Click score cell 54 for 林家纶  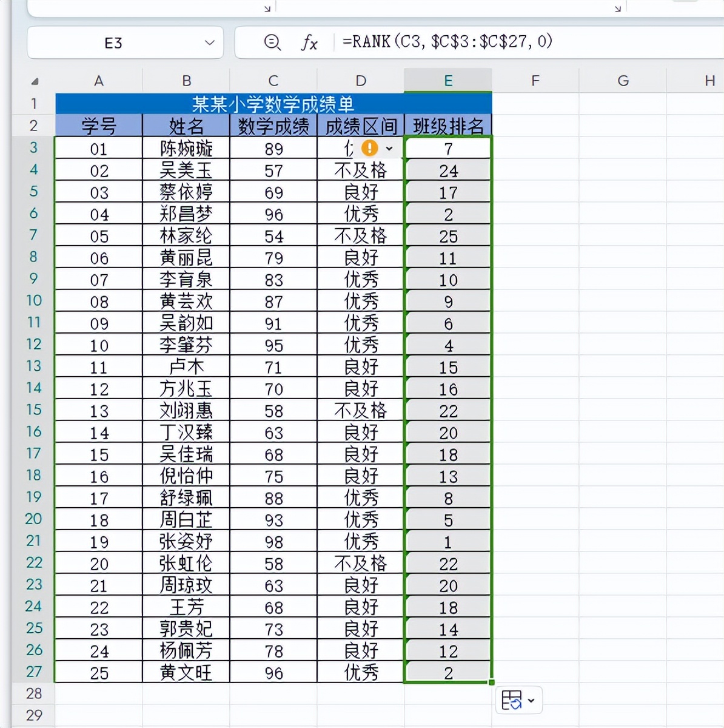click(273, 235)
